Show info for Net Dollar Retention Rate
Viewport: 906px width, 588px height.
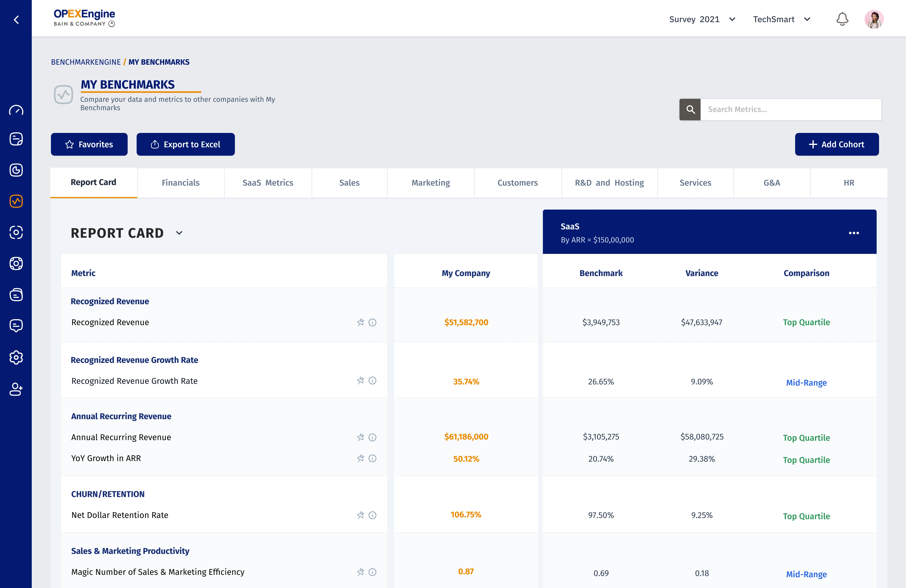tap(373, 515)
